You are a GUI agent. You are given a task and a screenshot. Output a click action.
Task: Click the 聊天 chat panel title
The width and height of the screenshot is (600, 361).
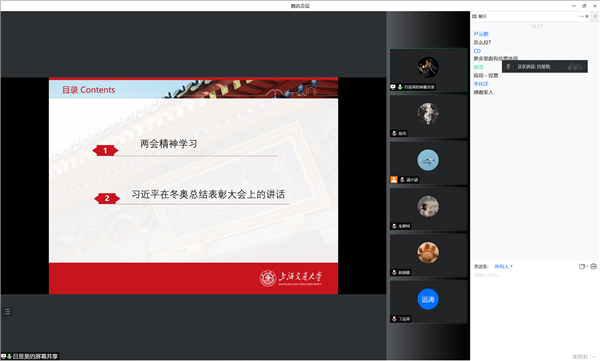click(x=483, y=16)
